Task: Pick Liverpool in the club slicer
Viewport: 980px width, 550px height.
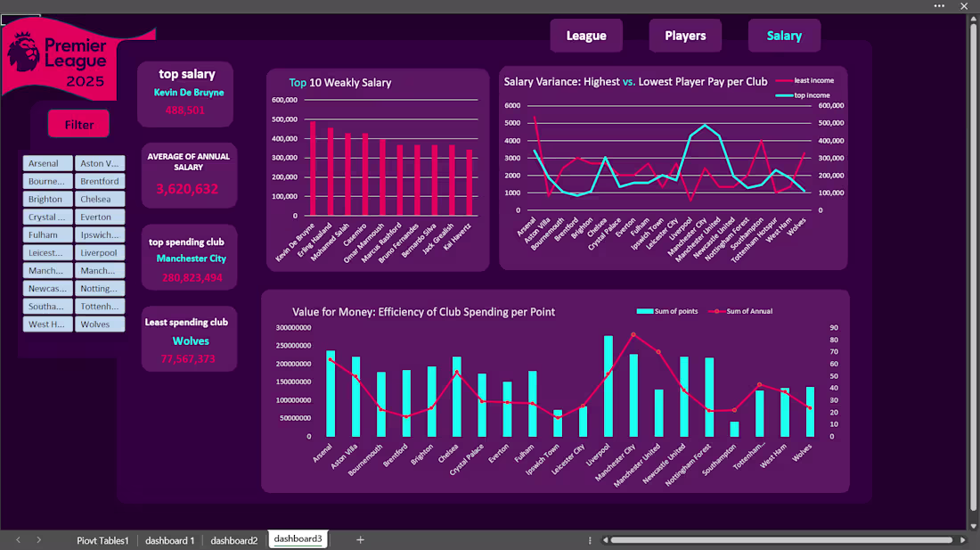Action: (100, 252)
